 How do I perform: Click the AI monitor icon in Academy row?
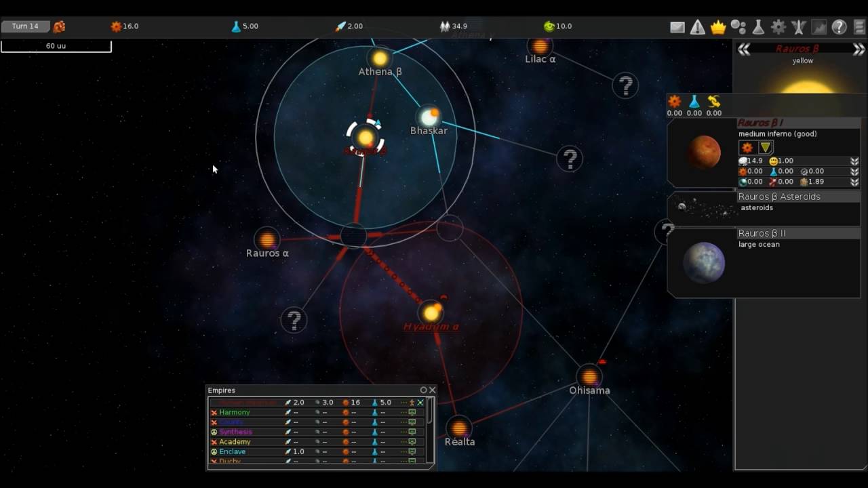412,442
